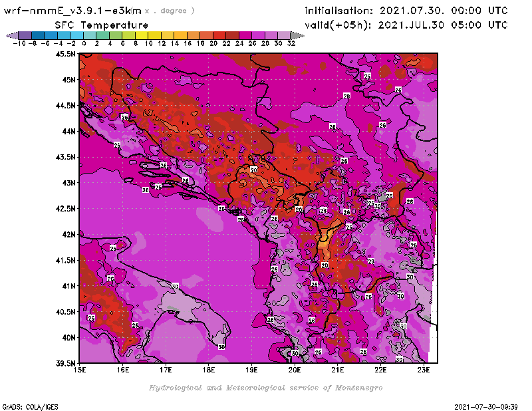Click the '44N' latitude axis label

(x=69, y=131)
